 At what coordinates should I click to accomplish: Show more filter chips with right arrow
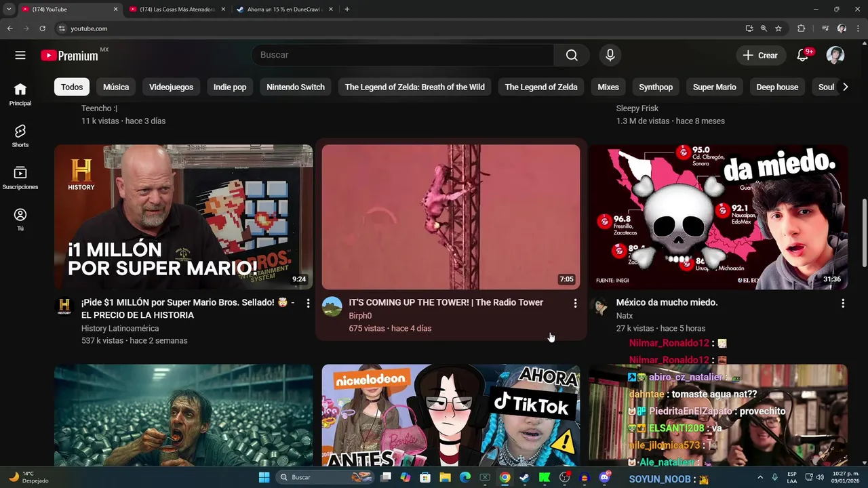tap(845, 87)
